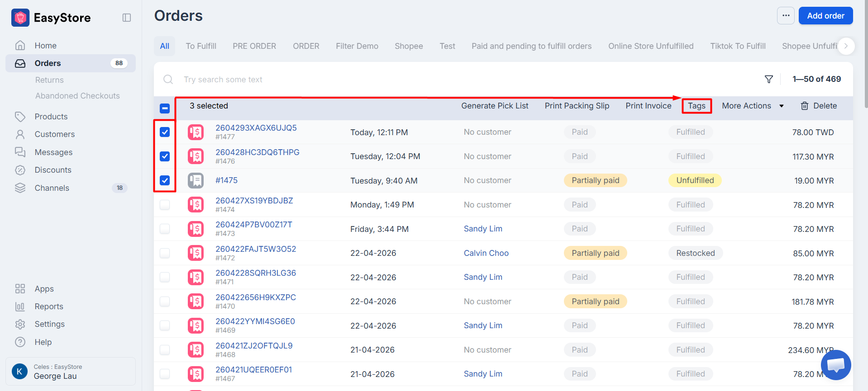The height and width of the screenshot is (391, 868).
Task: Open Reports from sidebar chart icon
Action: [20, 306]
